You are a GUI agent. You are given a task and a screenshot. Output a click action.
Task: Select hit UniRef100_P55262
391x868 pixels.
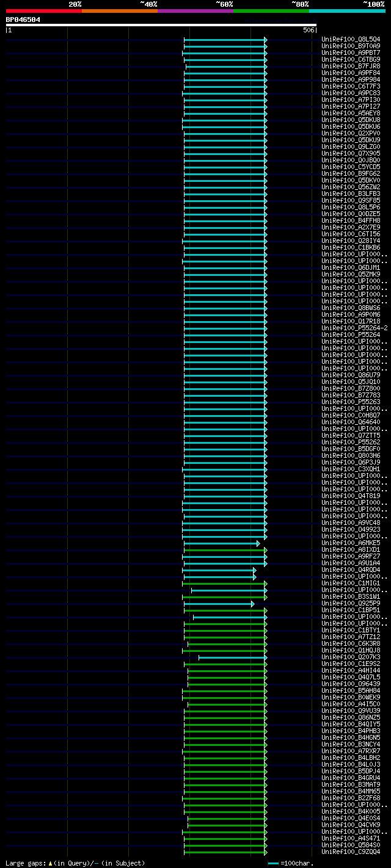point(351,442)
